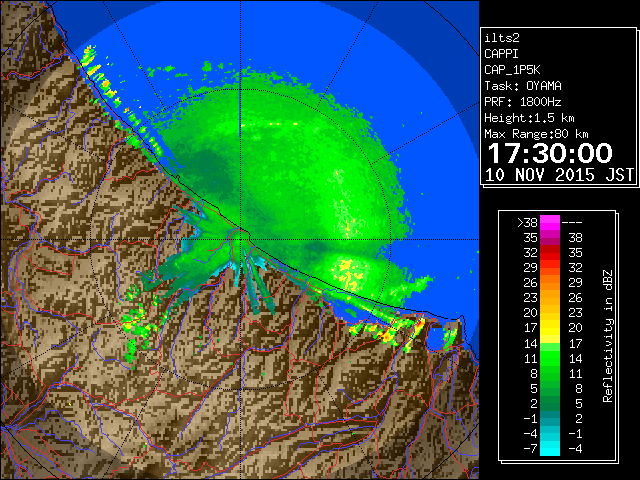Click the 'Reflectivity in dBZ' axis label
Viewport: 640px width, 480px height.
[x=608, y=336]
